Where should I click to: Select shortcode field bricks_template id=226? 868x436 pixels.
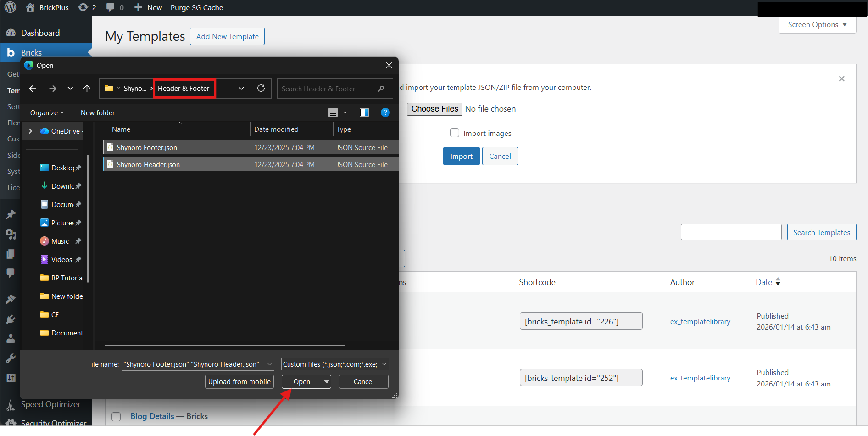coord(581,321)
